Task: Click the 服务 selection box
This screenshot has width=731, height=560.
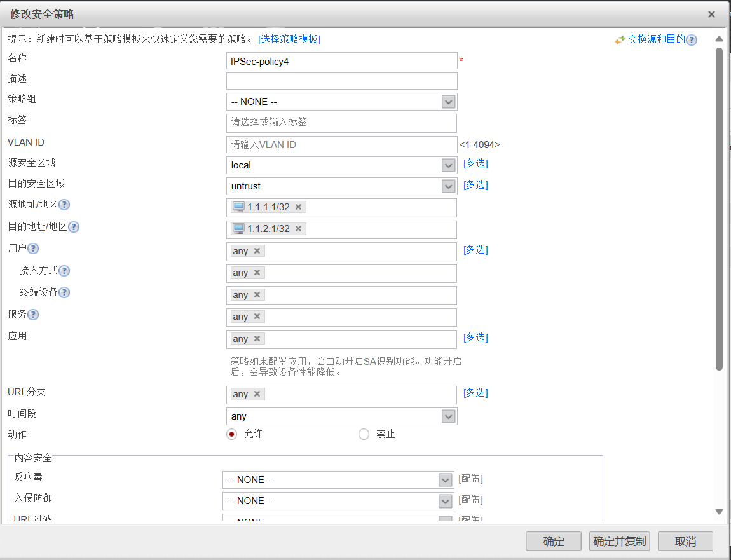Action: (x=342, y=318)
